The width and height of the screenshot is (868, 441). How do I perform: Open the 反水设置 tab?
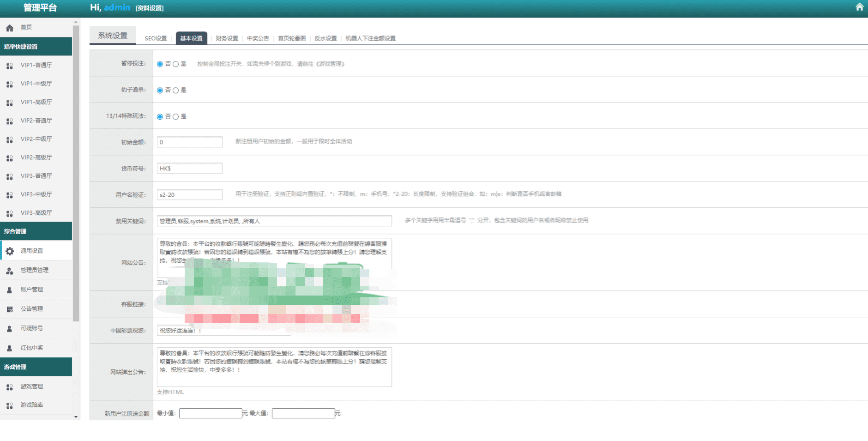point(325,38)
